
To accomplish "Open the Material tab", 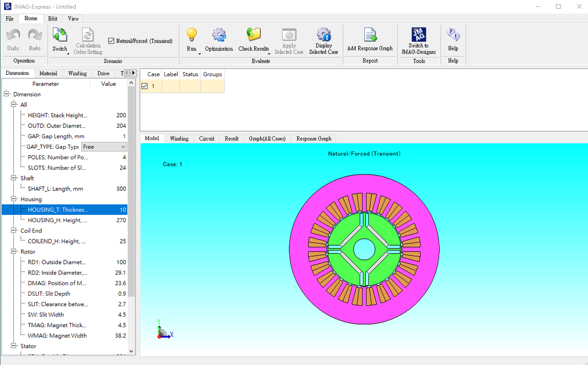I will 48,73.
